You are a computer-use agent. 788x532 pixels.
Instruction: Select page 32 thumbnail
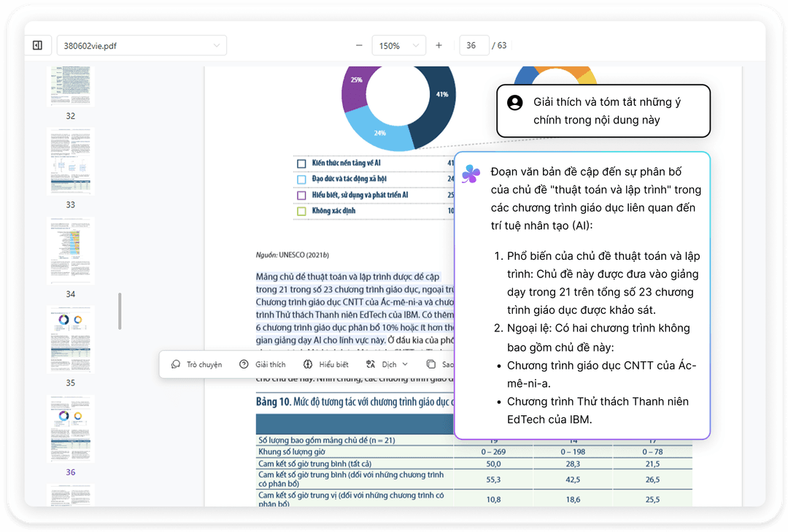(x=71, y=87)
